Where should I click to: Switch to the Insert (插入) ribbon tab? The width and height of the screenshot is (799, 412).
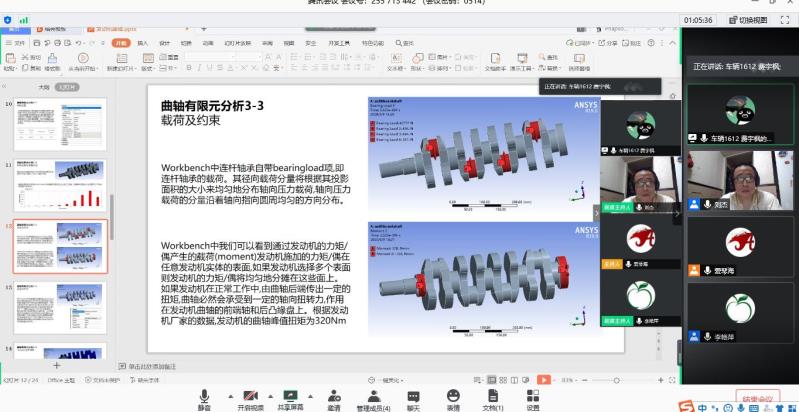coord(143,43)
